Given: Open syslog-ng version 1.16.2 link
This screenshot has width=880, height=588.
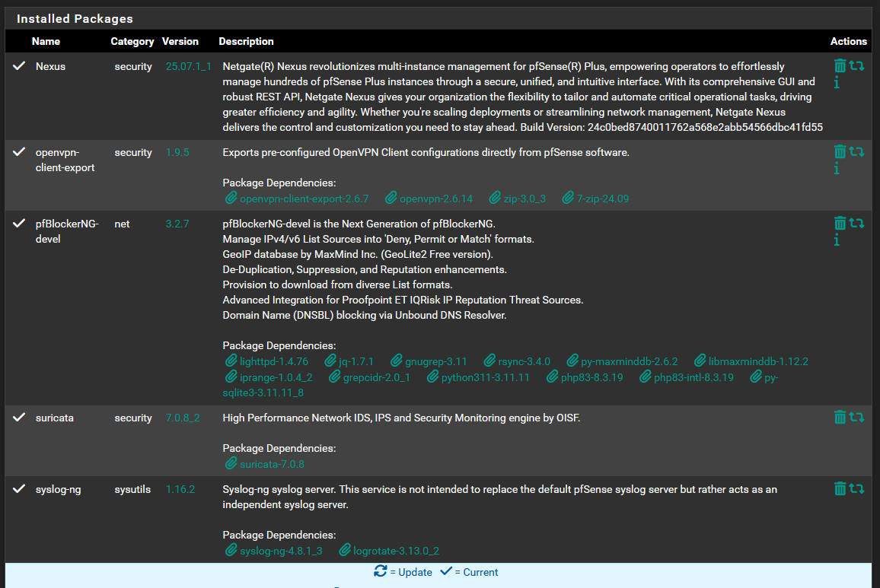Looking at the screenshot, I should click(x=180, y=489).
